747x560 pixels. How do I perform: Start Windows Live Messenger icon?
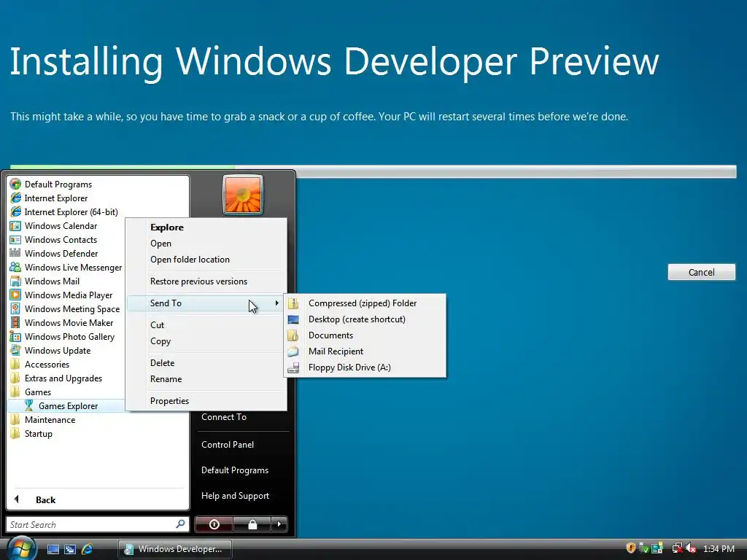[x=16, y=267]
